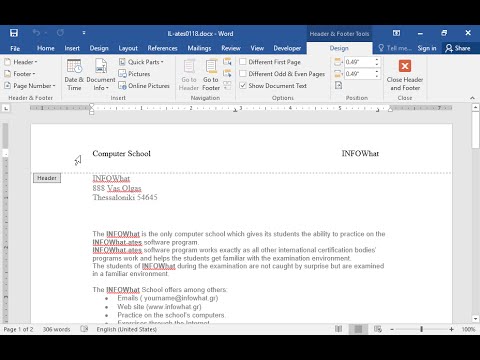Expand the Page Number dropdown
480x360 pixels.
click(30, 86)
